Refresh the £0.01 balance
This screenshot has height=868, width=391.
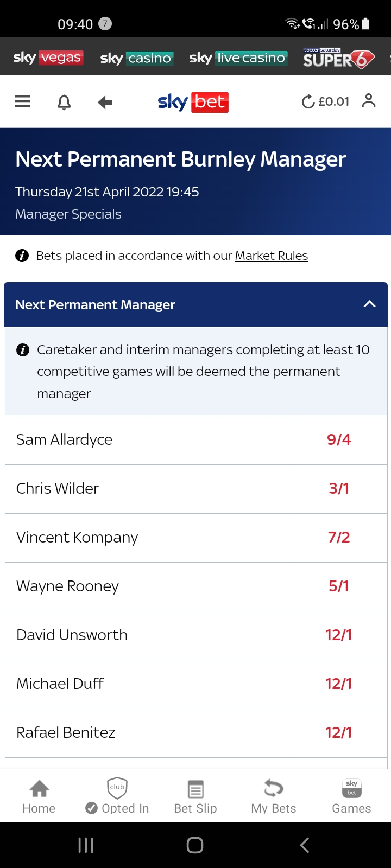point(308,101)
